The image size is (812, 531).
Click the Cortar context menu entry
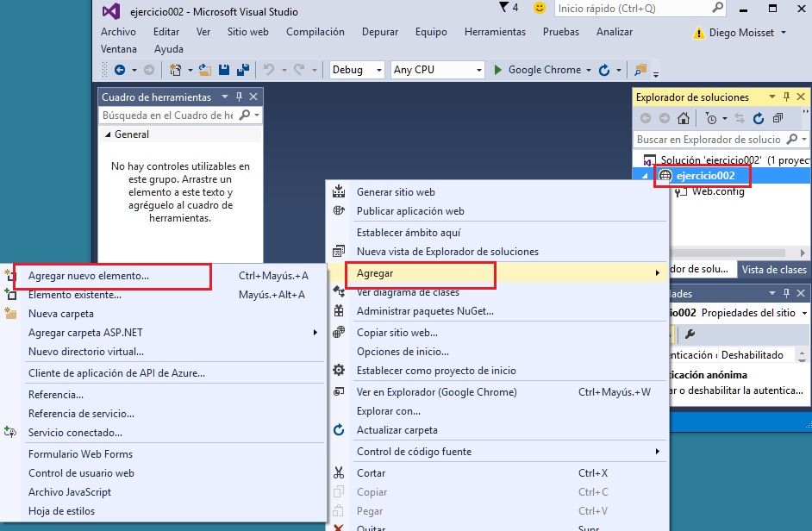click(497, 473)
